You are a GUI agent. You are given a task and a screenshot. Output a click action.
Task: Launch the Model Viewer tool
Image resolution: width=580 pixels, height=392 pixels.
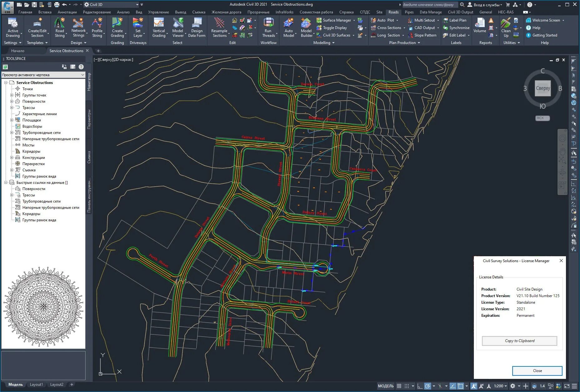tap(178, 27)
